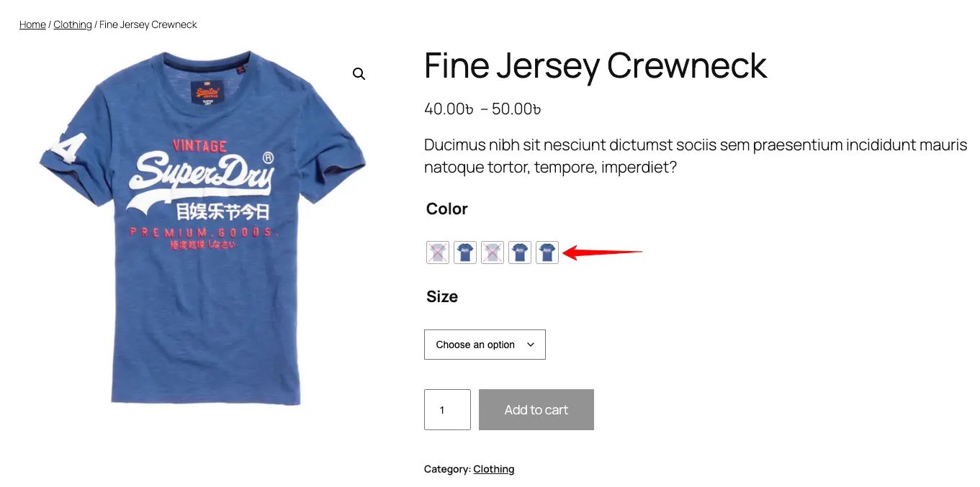
Task: Open the Clothing breadcrumb link
Action: click(x=73, y=24)
